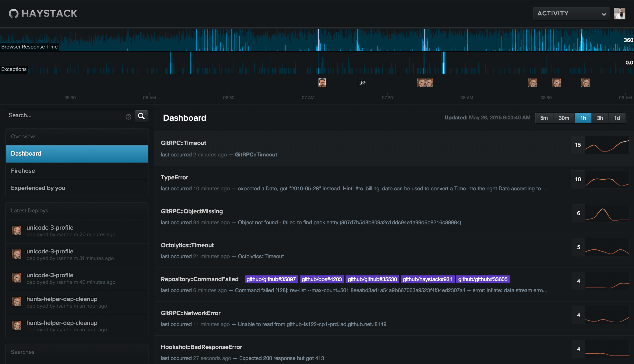Click avatar of last hunts-helper-dep-cleanup deploy

(17, 325)
